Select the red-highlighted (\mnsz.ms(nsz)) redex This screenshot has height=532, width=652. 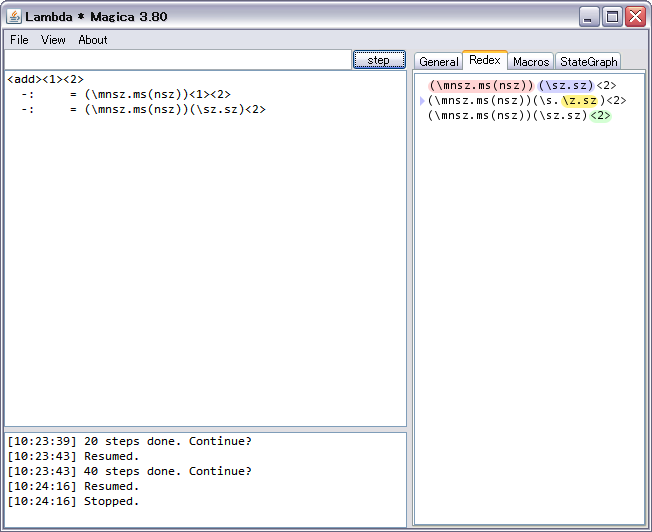click(481, 86)
